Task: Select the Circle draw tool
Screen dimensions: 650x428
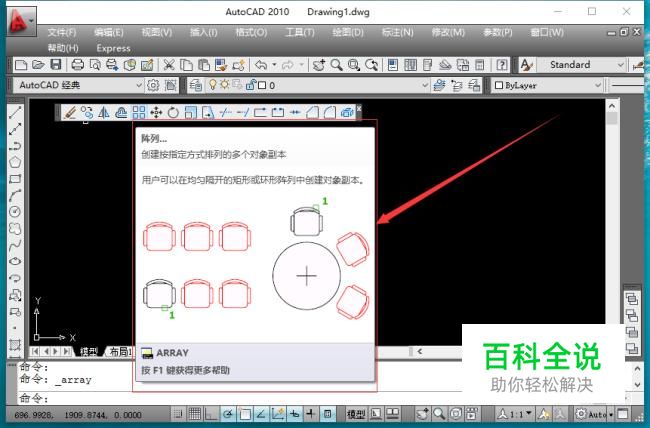Action: (15, 212)
